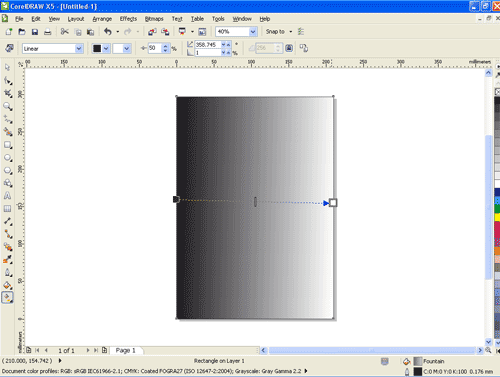Viewport: 500px width, 377px height.
Task: Click the fill angle 358.745 field
Action: (x=208, y=44)
